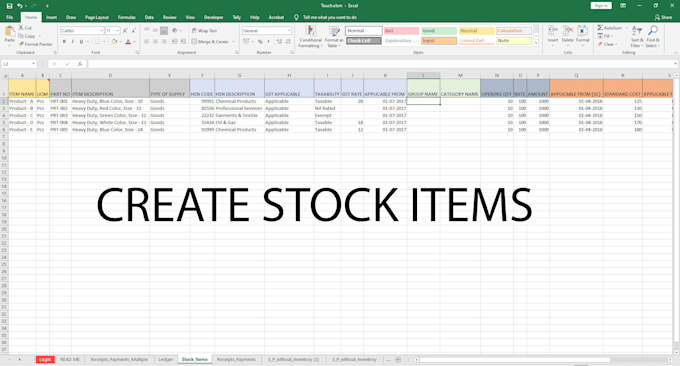Toggle Align Right
The width and height of the screenshot is (680, 366).
coord(164,42)
